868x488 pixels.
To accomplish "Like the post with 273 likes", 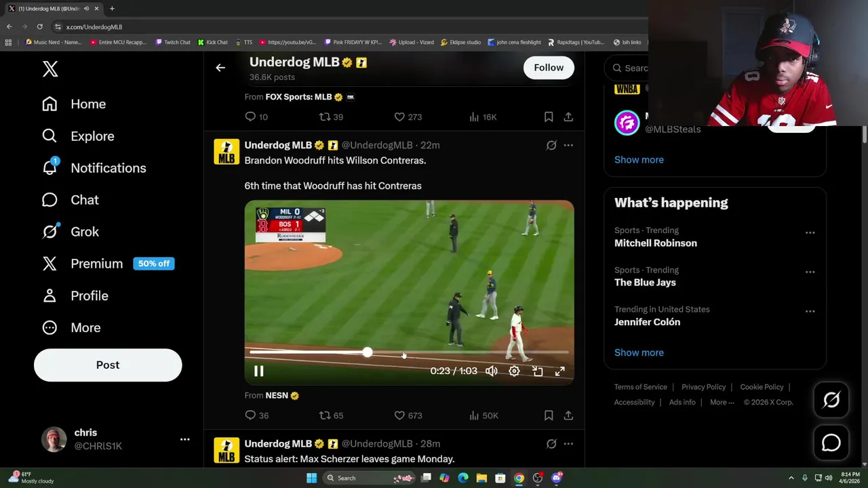I will 408,117.
